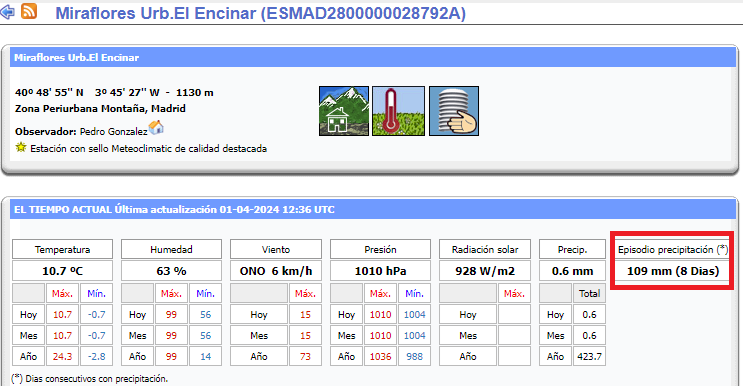Select the Humedad column header
The width and height of the screenshot is (743, 386).
[171, 249]
